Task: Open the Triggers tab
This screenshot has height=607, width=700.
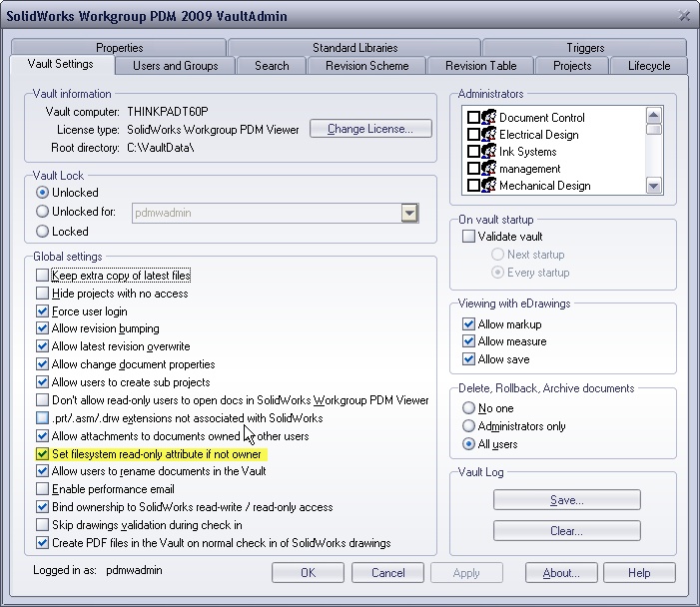Action: [x=585, y=47]
